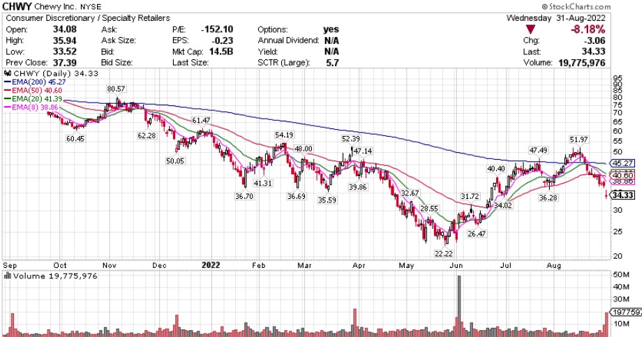Viewport: 644px width, 337px height.
Task: Click the StockCharts.com attribution text
Action: click(576, 6)
